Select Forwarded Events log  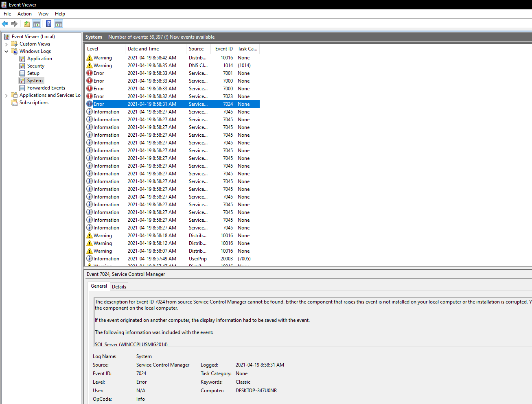pos(46,88)
